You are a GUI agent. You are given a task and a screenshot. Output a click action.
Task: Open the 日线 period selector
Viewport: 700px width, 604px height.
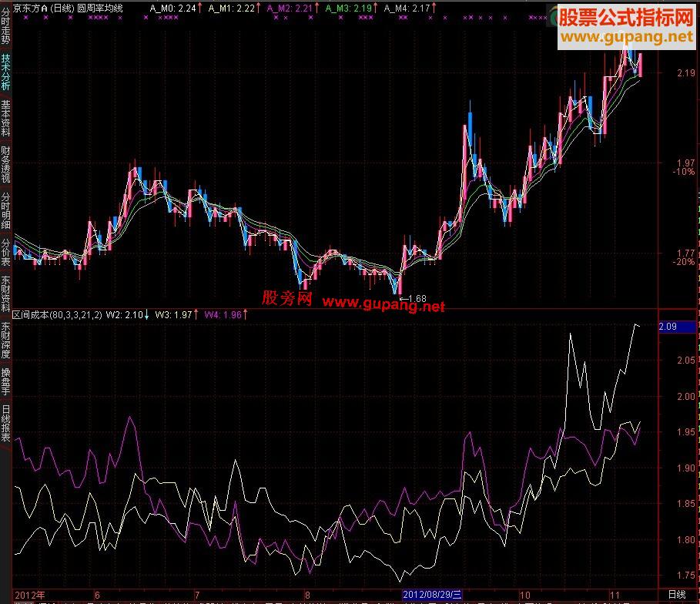tap(677, 595)
